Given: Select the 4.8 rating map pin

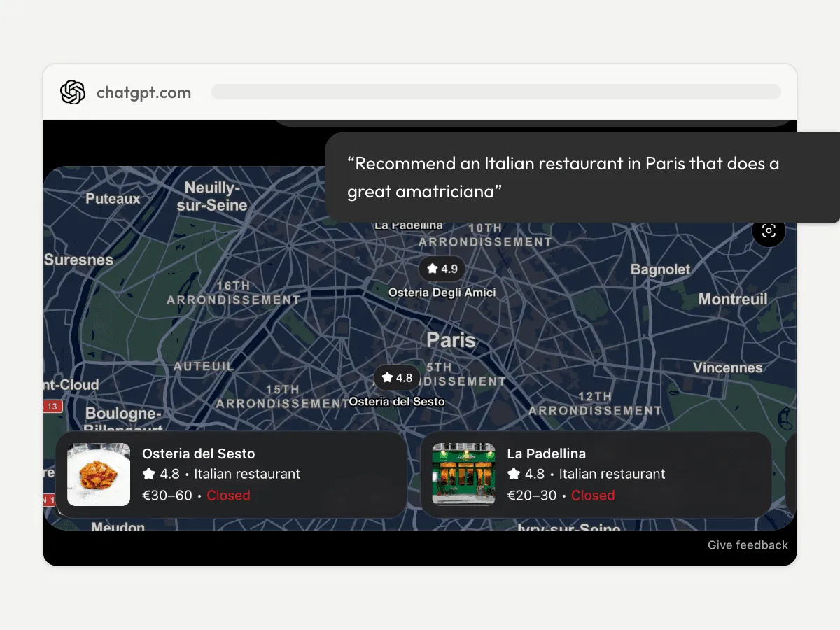Looking at the screenshot, I should click(397, 378).
